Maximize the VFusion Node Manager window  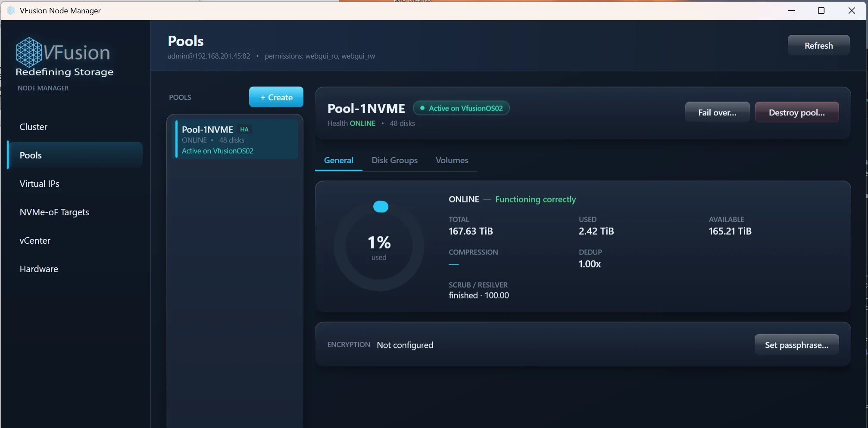tap(821, 10)
